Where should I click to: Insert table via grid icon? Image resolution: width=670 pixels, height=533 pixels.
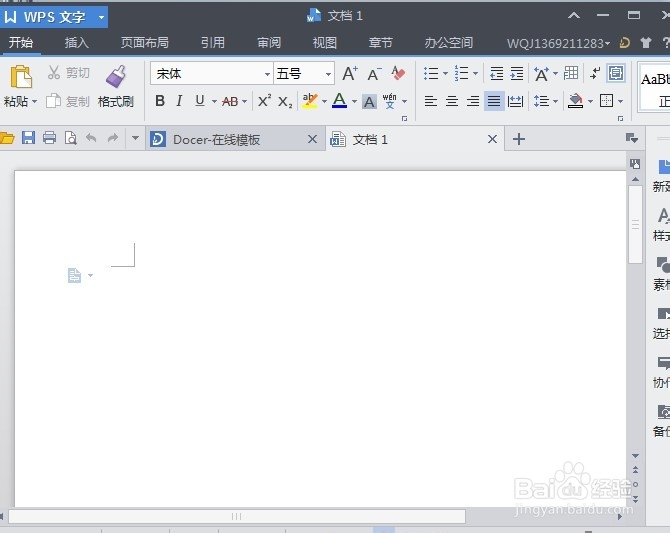(x=571, y=73)
